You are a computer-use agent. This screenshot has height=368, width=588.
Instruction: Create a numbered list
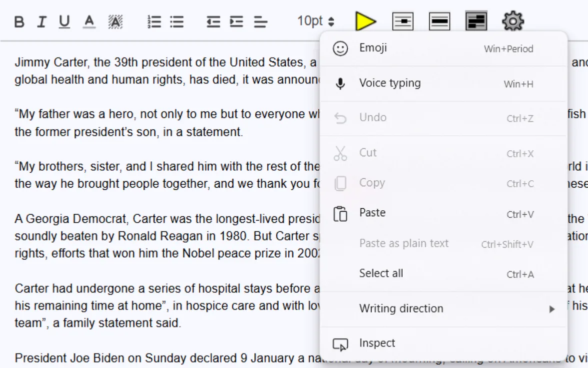tap(154, 21)
